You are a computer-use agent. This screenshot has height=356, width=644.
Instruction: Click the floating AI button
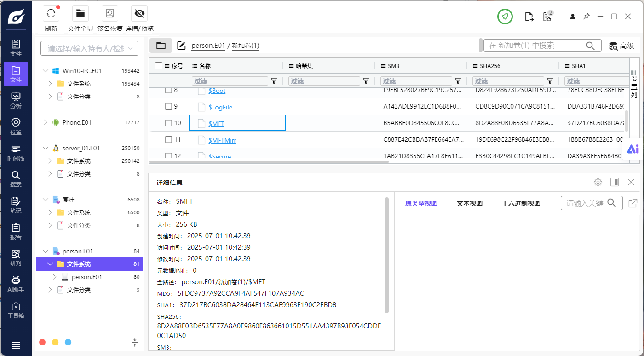633,149
